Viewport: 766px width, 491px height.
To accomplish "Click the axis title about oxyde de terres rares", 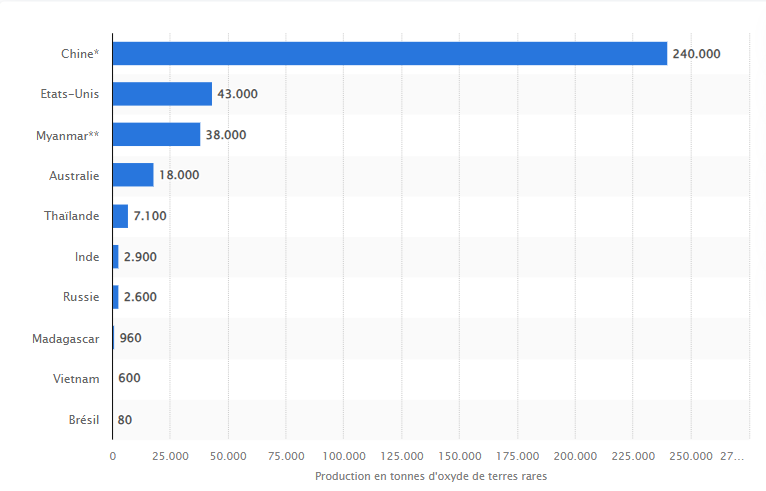I will coord(431,477).
